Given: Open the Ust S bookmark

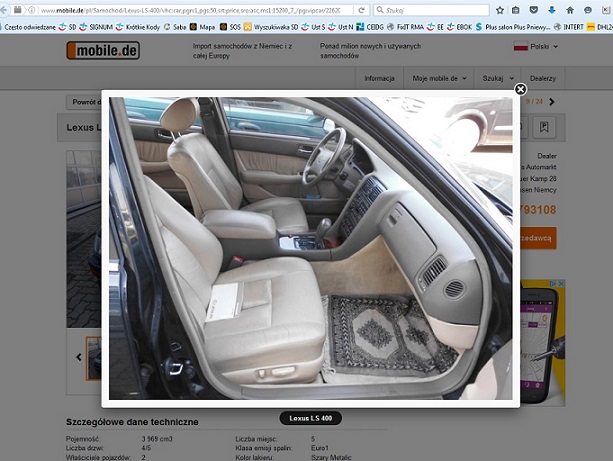Looking at the screenshot, I should tap(313, 27).
